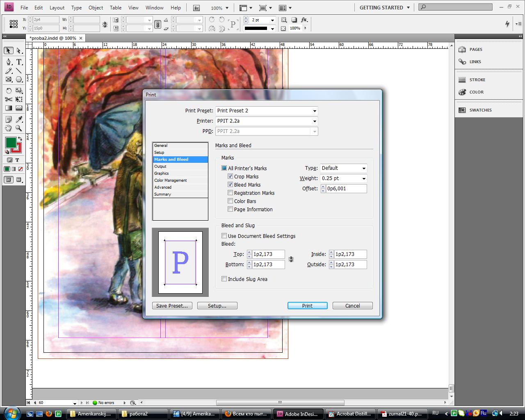Open the Layout menu
The width and height of the screenshot is (525, 420).
57,8
